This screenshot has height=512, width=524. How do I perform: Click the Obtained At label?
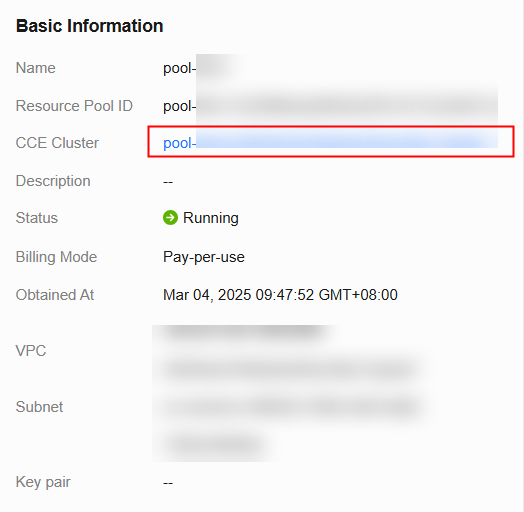pos(55,295)
